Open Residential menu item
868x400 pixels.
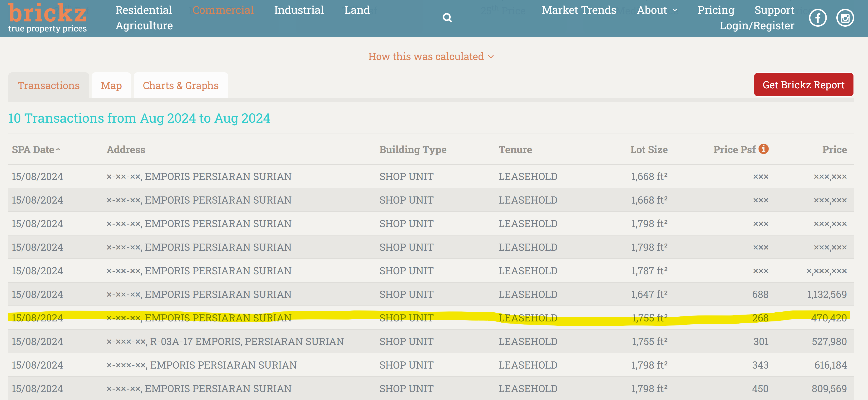pos(143,10)
